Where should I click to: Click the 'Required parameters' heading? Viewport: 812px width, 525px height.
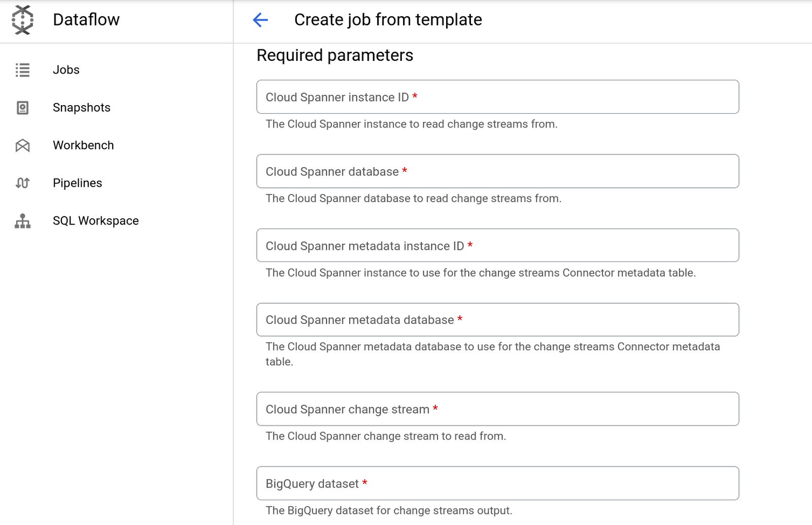coord(335,55)
